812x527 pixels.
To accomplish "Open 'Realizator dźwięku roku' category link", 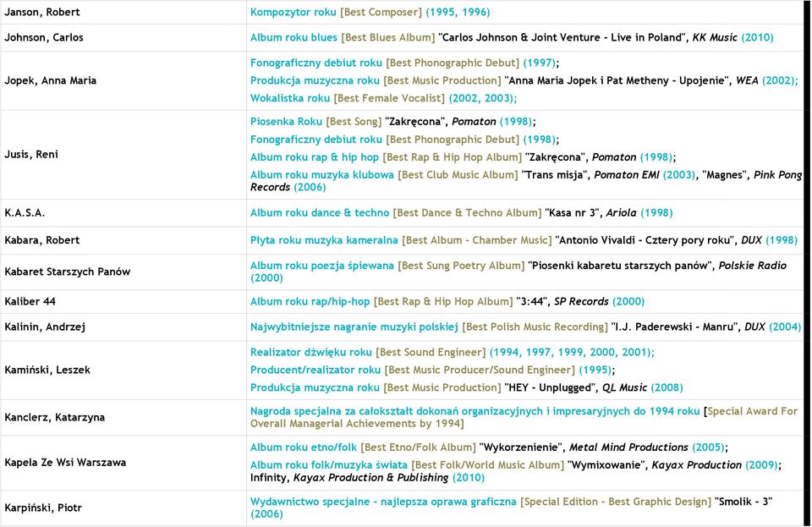I will [x=311, y=352].
